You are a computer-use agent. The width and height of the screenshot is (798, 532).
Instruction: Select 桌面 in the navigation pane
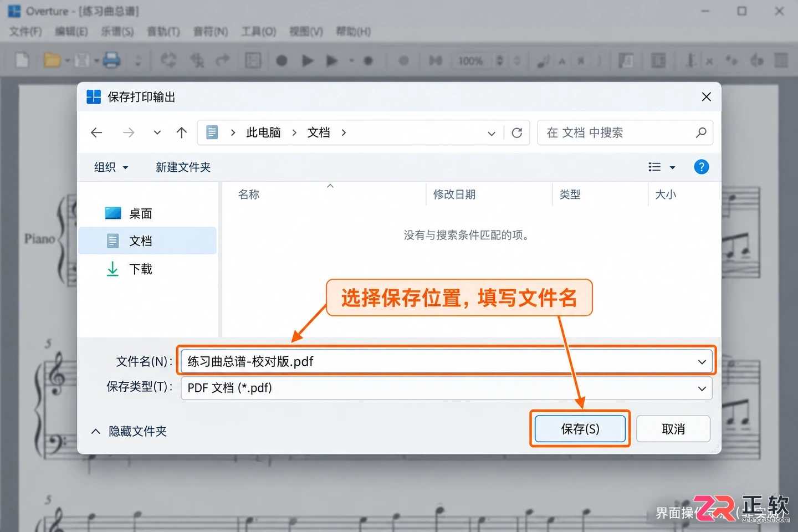click(147, 213)
